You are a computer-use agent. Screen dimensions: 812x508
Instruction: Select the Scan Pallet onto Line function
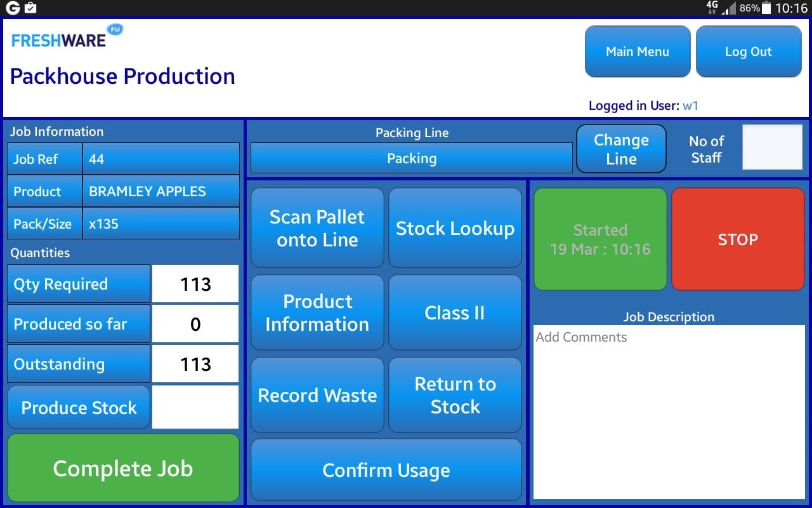[x=317, y=228]
